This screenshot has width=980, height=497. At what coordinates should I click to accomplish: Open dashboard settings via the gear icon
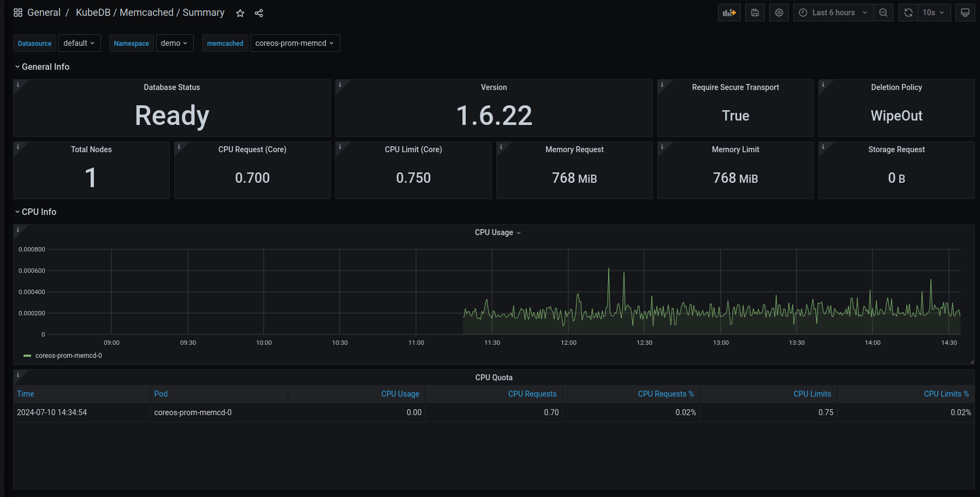[779, 12]
